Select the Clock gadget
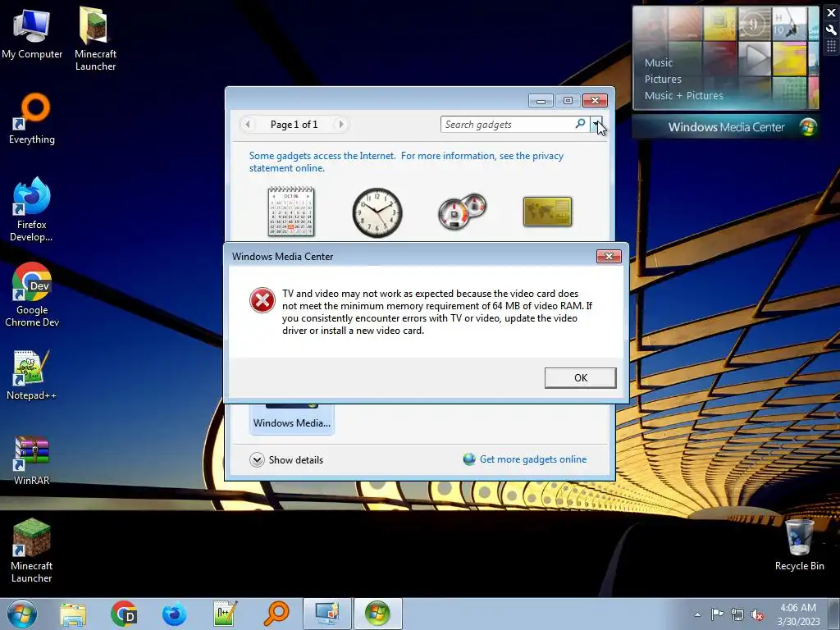The image size is (840, 630). point(377,212)
